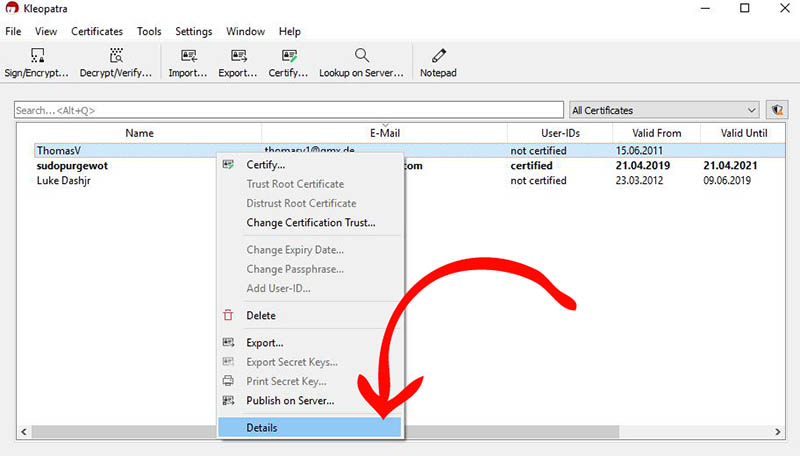Open the Window menu

245,31
